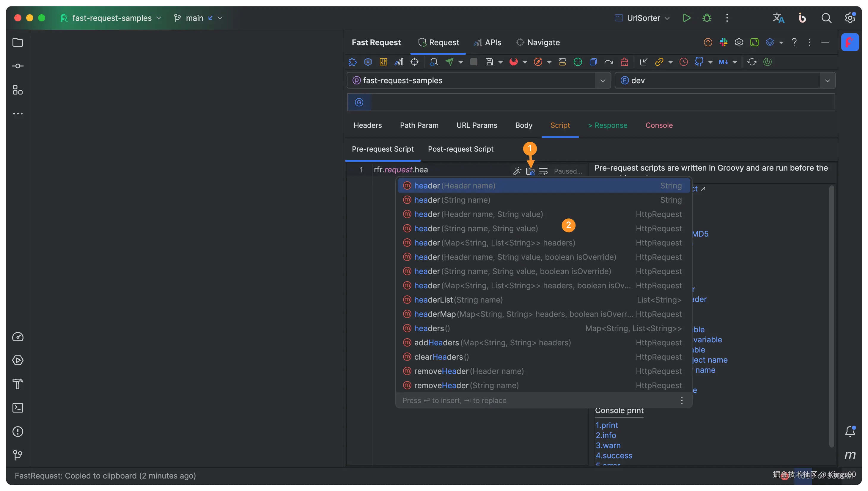This screenshot has height=491, width=868.
Task: Expand the GitHub icon dropdown arrow
Action: click(710, 62)
